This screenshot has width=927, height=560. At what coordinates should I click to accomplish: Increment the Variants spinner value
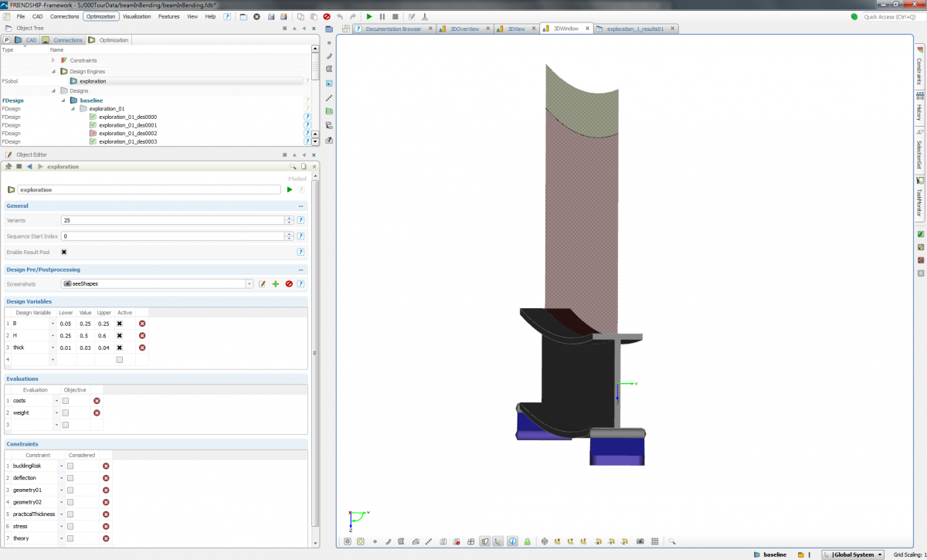pyautogui.click(x=289, y=218)
